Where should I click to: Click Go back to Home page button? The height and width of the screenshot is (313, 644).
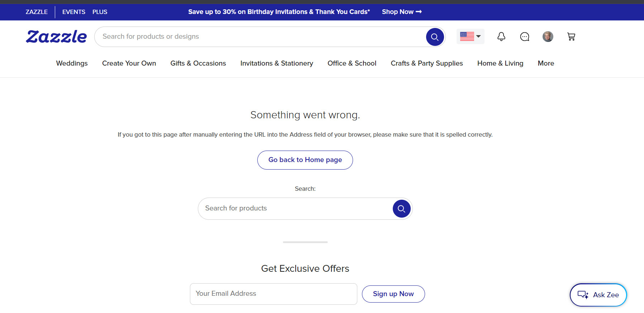tap(305, 160)
